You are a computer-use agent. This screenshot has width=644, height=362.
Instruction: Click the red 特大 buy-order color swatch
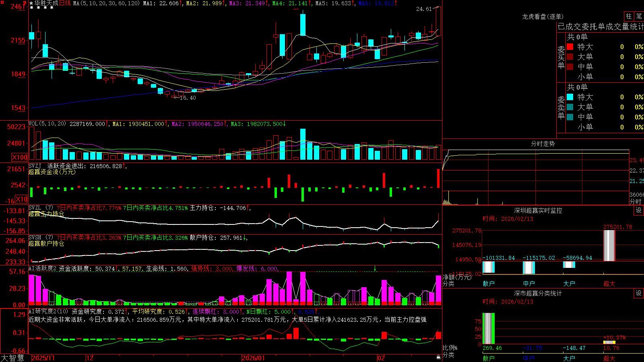(x=570, y=47)
